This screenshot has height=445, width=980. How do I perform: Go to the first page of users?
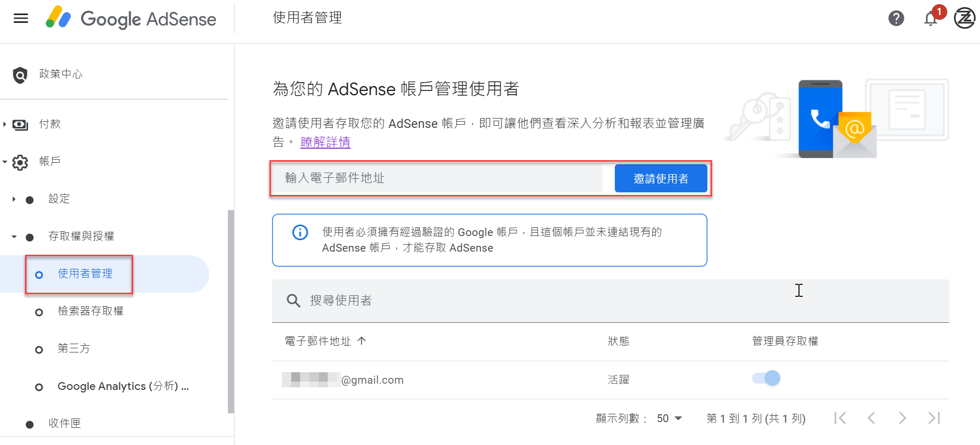point(840,418)
